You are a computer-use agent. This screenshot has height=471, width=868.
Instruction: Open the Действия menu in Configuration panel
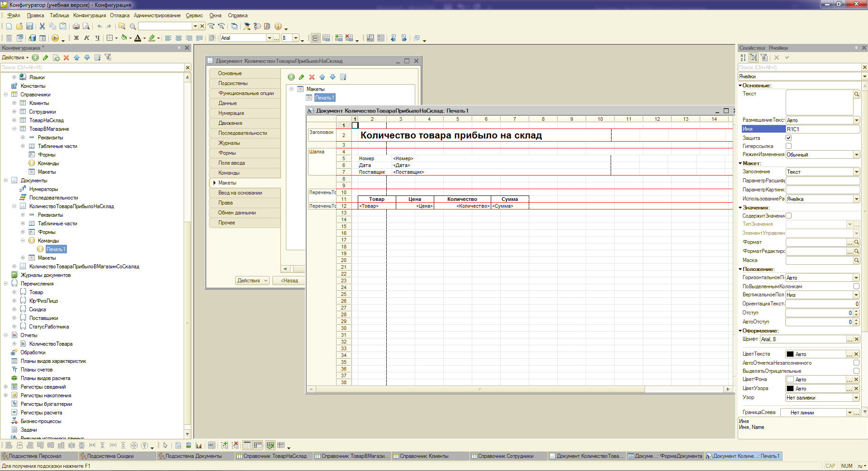tap(15, 57)
